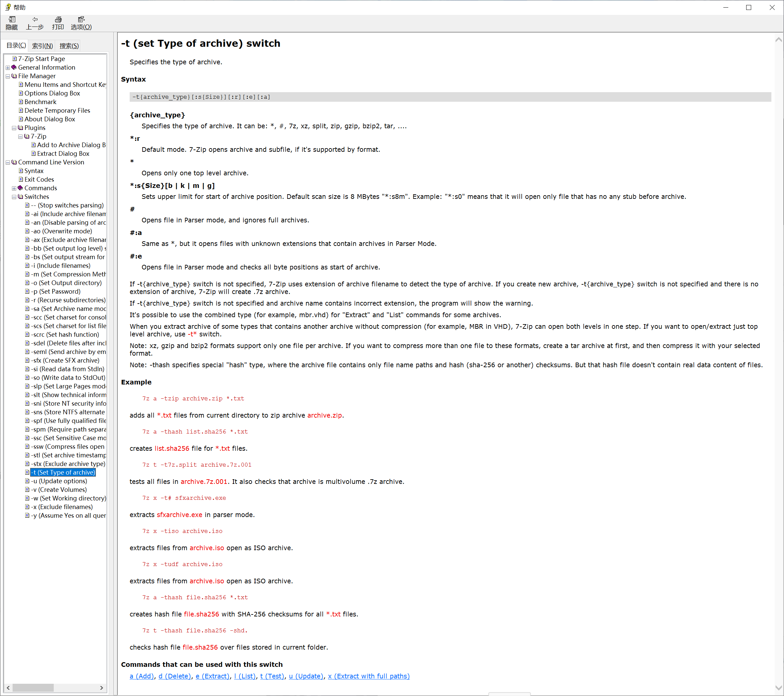Open the Syntax topic in the tree
Viewport: 784px width, 696px height.
pos(34,171)
